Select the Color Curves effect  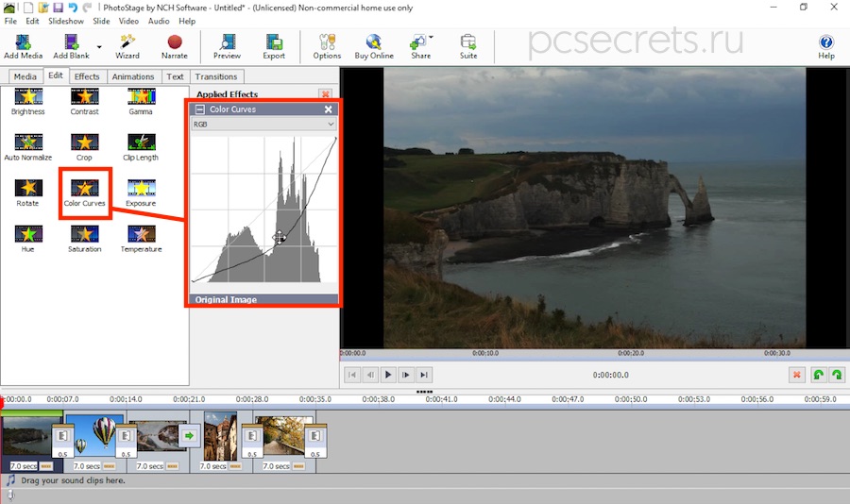pyautogui.click(x=85, y=193)
